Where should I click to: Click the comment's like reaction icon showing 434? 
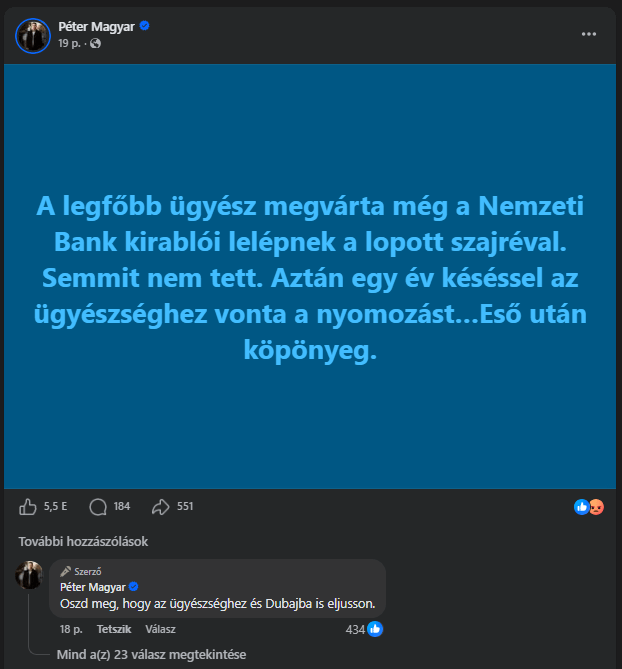tap(376, 629)
